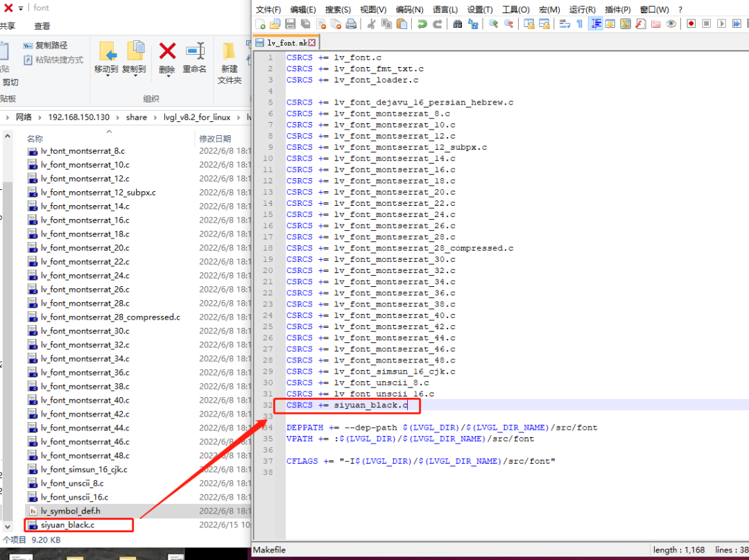The width and height of the screenshot is (749, 560).
Task: Toggle the indent guide toolbar button
Action: pos(595,24)
